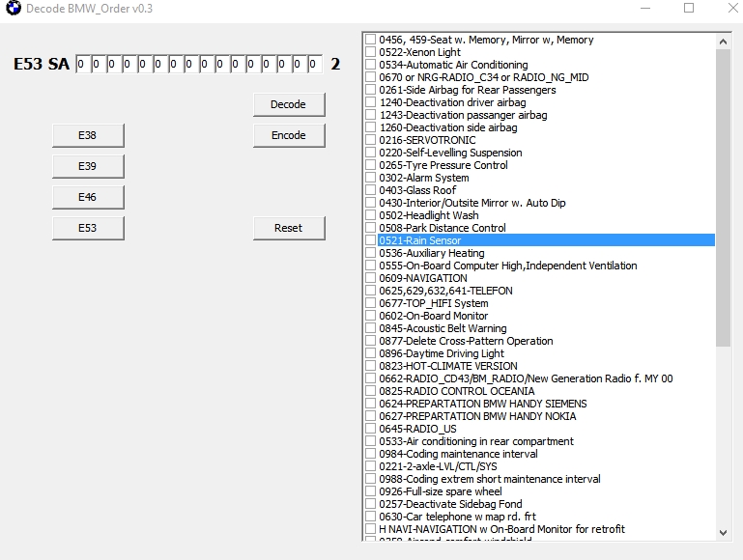Check 0456, 459-Seat w. Memory option

point(371,40)
